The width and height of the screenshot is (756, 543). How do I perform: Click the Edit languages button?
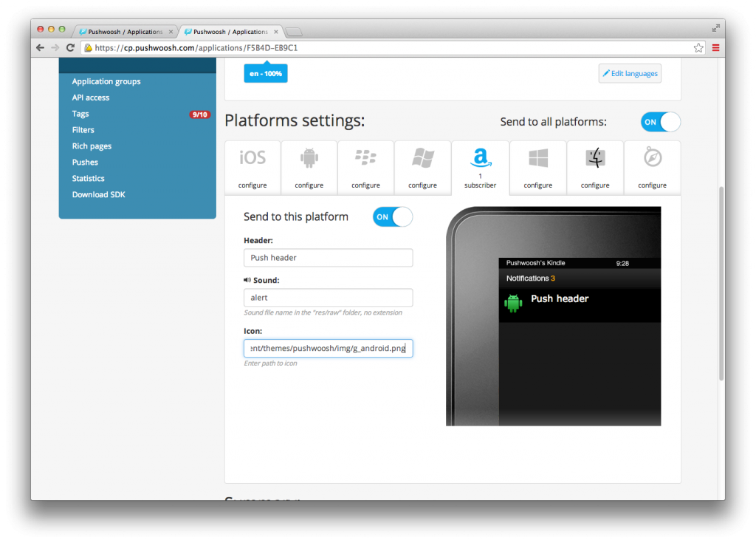pos(630,73)
